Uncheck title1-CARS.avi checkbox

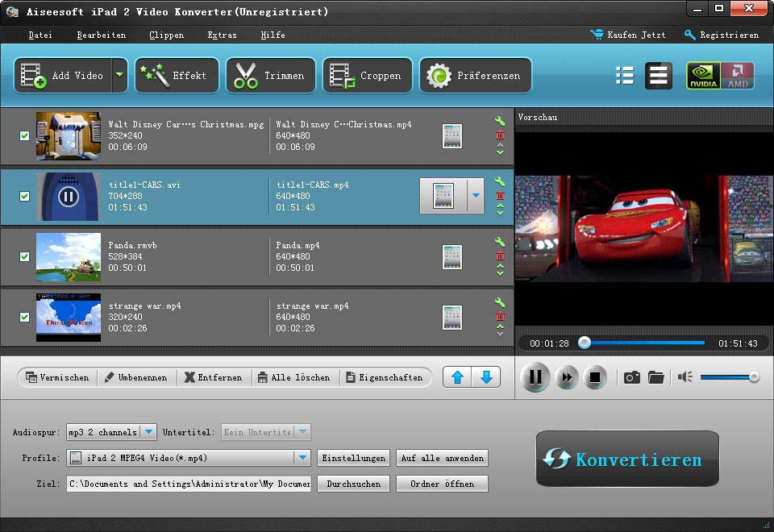coord(24,197)
